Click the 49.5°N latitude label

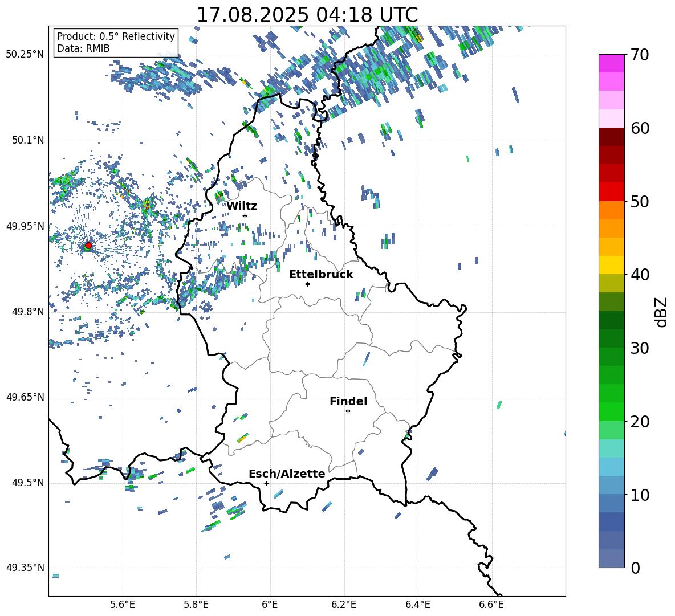[x=27, y=483]
